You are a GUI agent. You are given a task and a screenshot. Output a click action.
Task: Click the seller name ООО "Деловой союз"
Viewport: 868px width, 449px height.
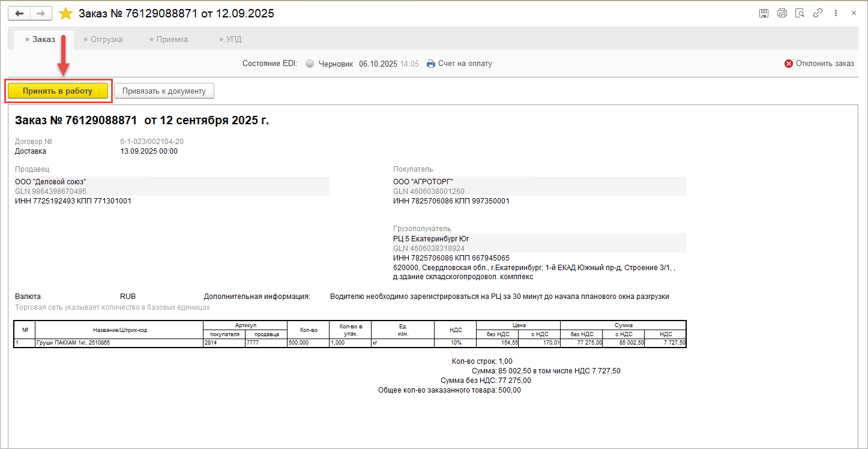pos(51,181)
